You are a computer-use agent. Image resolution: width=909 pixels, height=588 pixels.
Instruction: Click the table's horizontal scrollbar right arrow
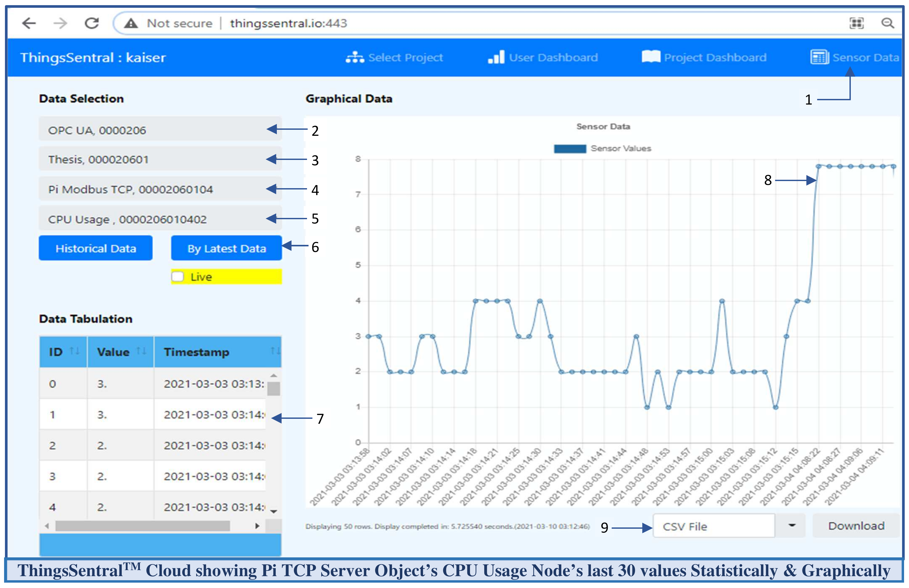pyautogui.click(x=257, y=526)
